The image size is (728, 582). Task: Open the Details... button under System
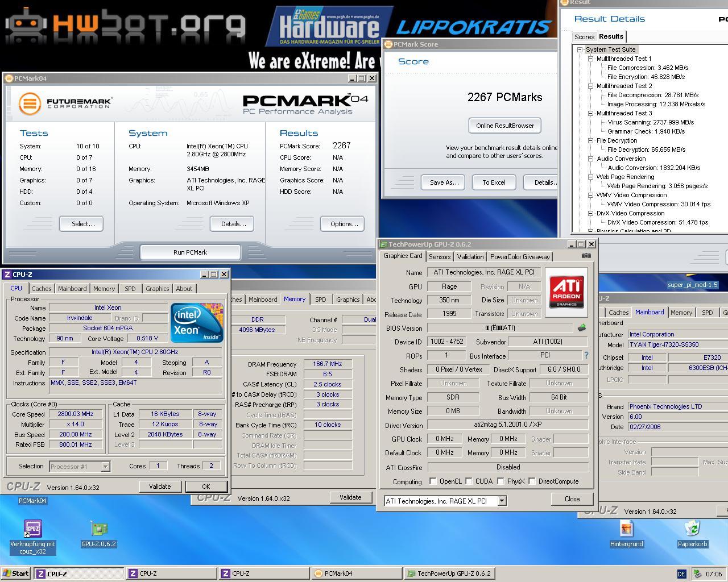[x=233, y=224]
